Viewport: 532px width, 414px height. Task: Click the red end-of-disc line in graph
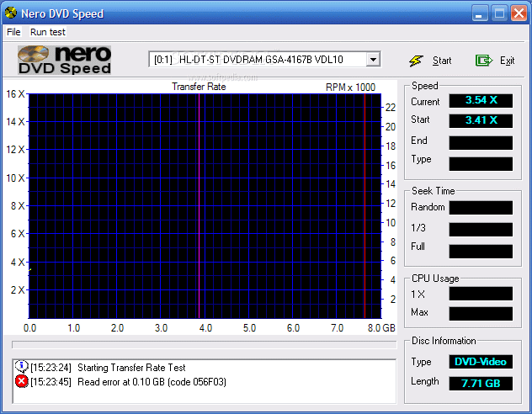[x=364, y=206]
